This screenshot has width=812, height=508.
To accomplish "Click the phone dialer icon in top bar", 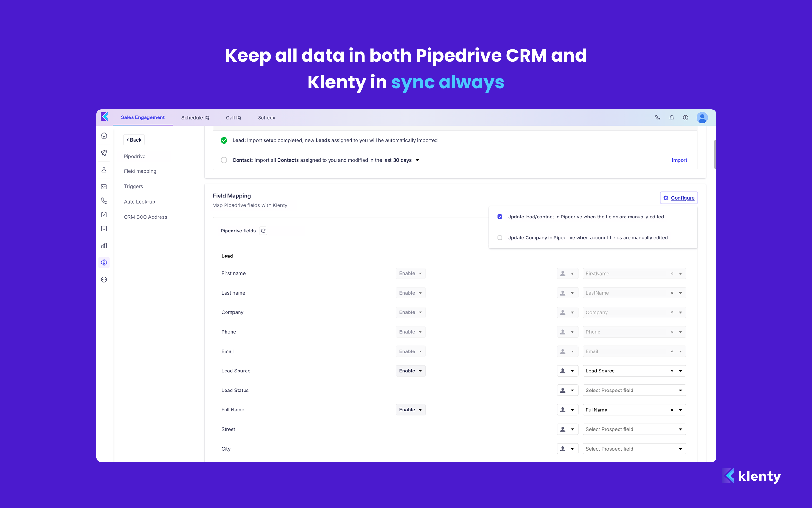I will [x=658, y=117].
